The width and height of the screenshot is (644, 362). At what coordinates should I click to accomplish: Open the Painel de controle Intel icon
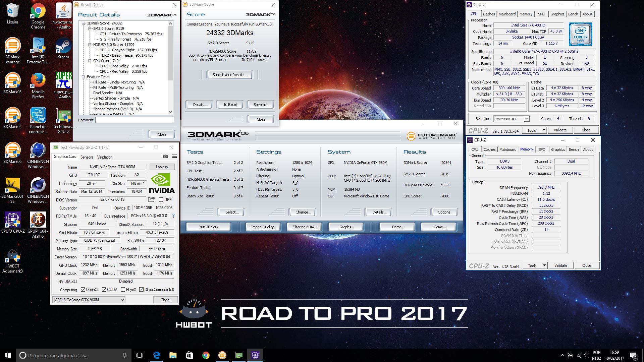[38, 120]
